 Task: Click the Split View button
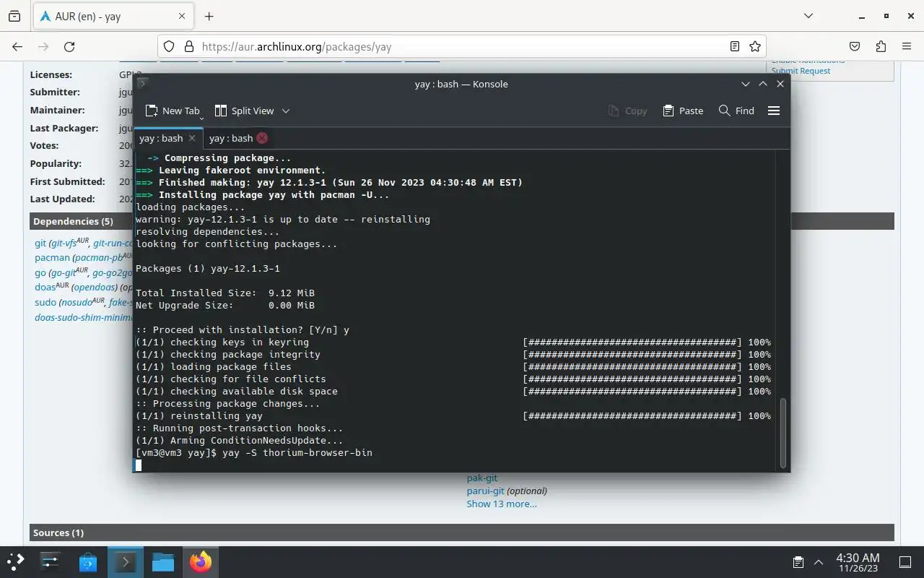pos(244,111)
